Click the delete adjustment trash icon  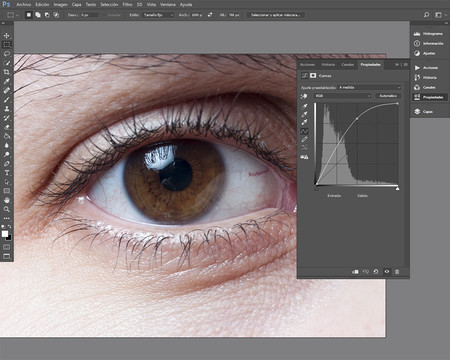click(397, 272)
